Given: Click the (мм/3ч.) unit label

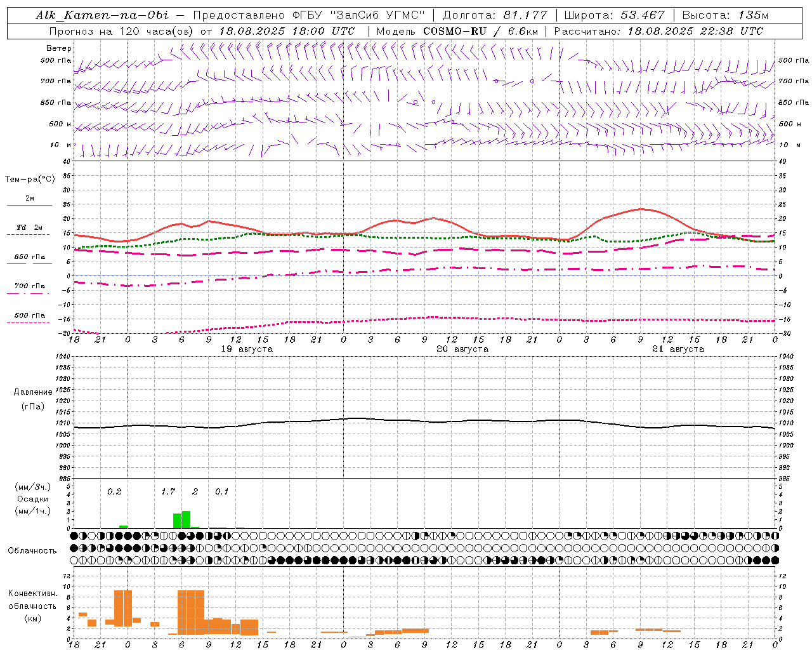Looking at the screenshot, I should pyautogui.click(x=33, y=487).
